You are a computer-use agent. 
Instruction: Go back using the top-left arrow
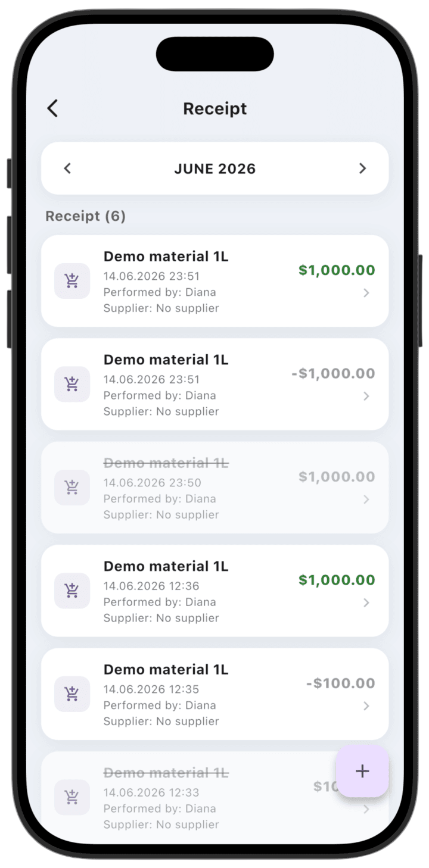pos(52,108)
